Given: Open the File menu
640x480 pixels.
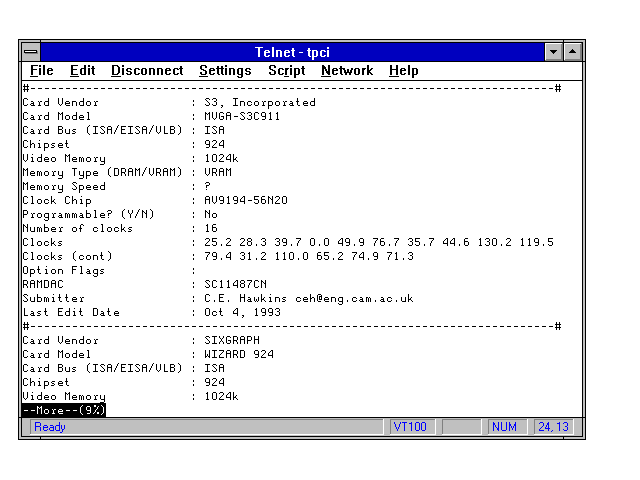Looking at the screenshot, I should [41, 71].
